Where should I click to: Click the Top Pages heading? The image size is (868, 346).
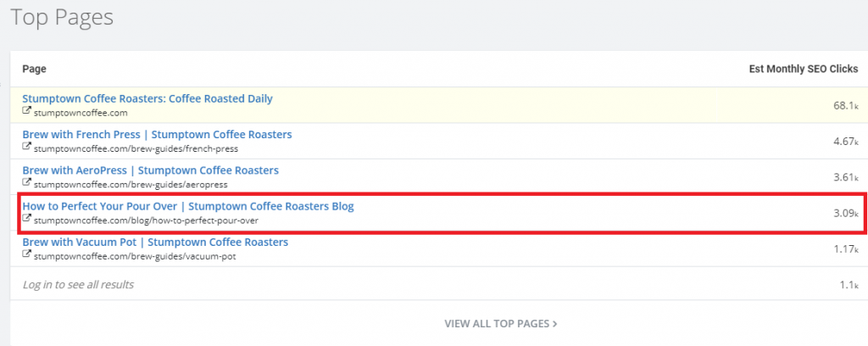pyautogui.click(x=62, y=19)
